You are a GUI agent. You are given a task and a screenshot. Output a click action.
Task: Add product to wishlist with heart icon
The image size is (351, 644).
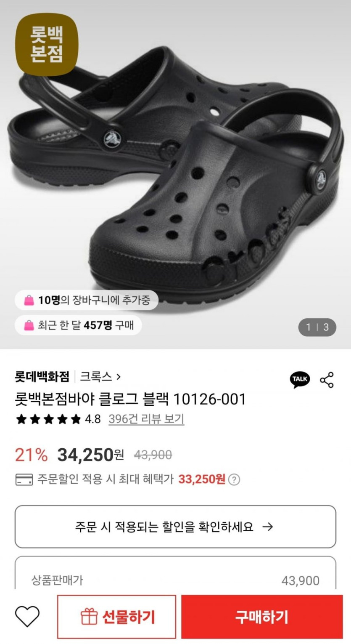(x=27, y=617)
